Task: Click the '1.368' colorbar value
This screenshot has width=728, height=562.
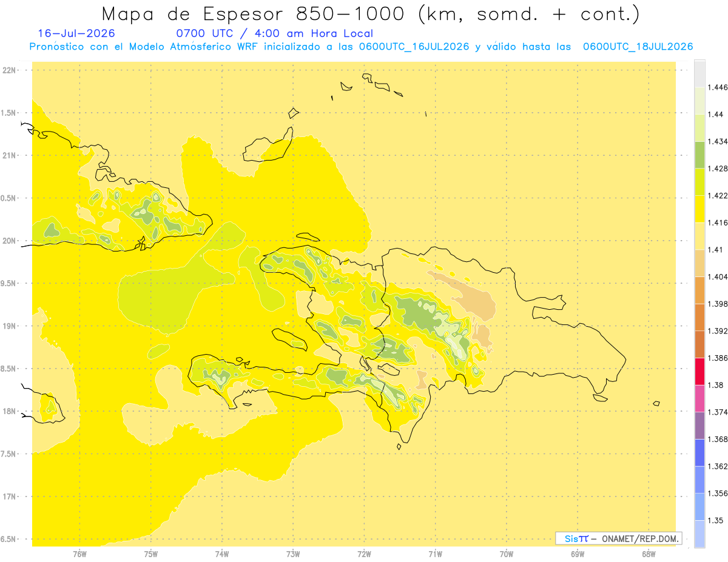Action: 716,440
